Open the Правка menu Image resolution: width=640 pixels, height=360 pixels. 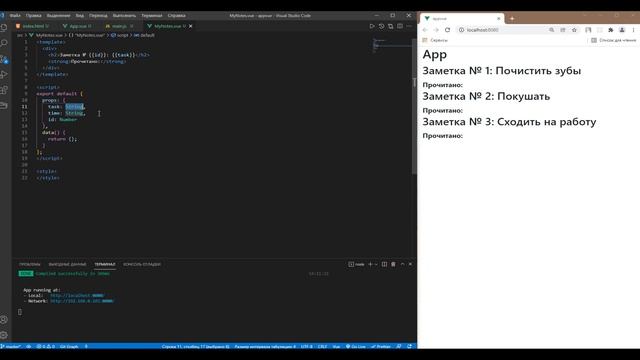click(x=33, y=16)
